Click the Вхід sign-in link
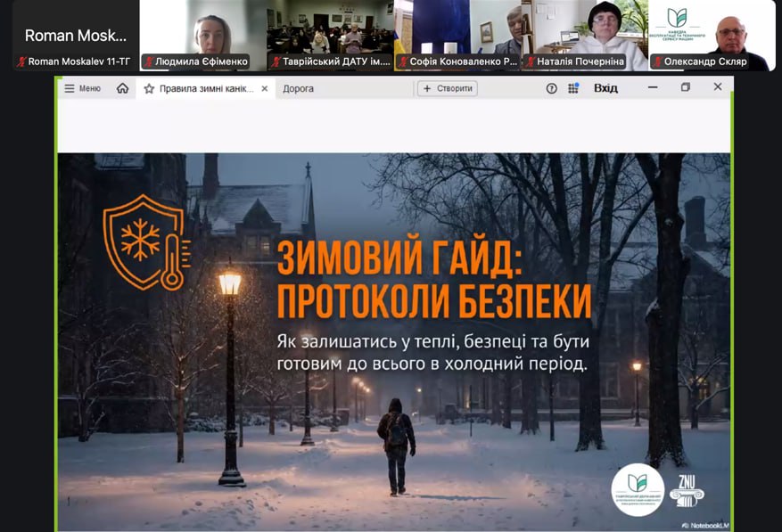 (605, 88)
